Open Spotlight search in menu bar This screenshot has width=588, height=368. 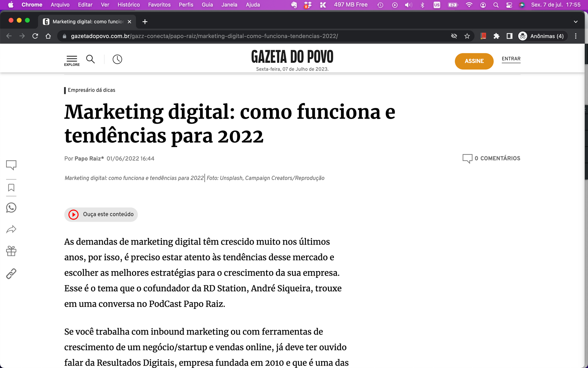coord(496,5)
